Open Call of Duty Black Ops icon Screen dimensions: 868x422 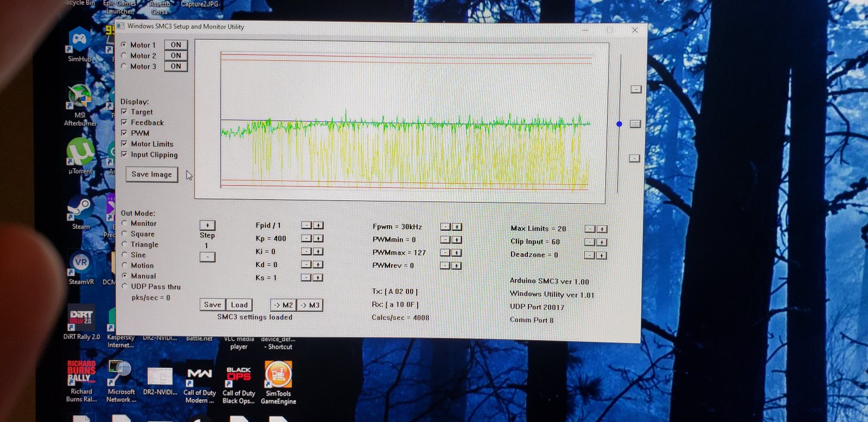(x=239, y=376)
